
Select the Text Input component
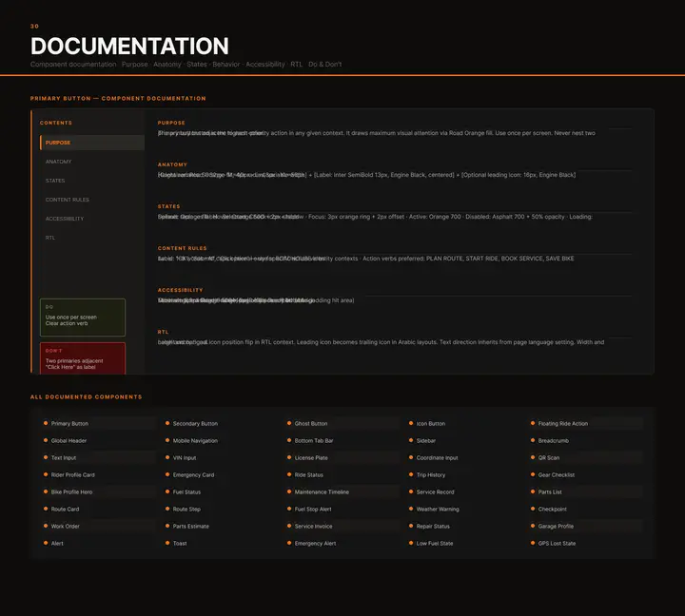pos(98,457)
